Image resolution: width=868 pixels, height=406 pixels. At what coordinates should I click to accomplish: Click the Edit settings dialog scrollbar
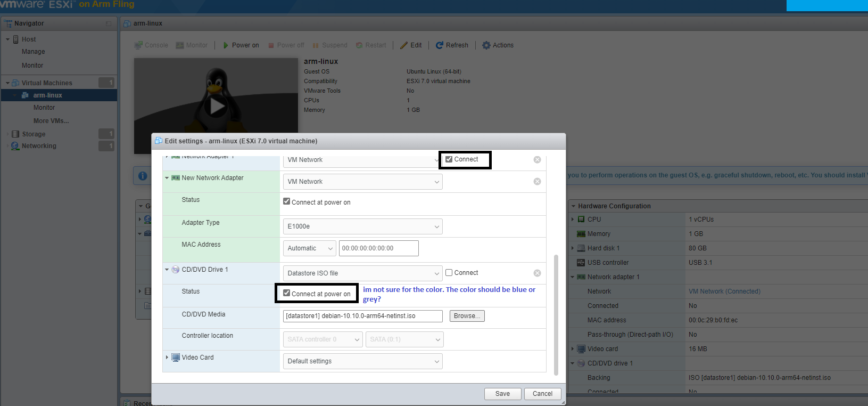[x=556, y=314]
